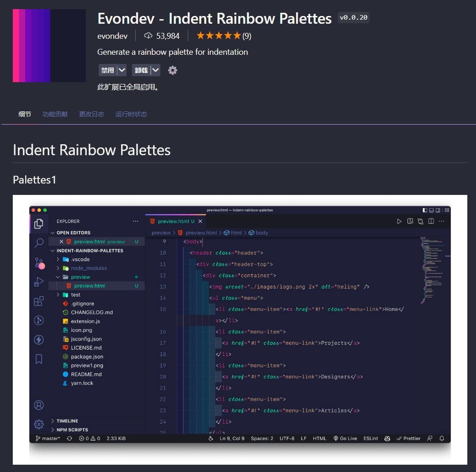Open the extension settings gear menu

point(173,70)
